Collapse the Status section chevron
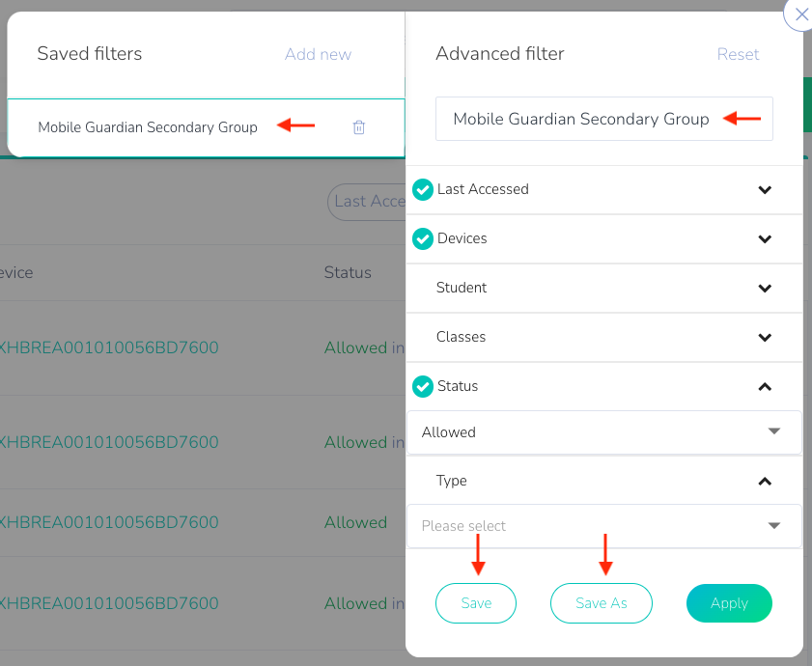 click(x=765, y=386)
